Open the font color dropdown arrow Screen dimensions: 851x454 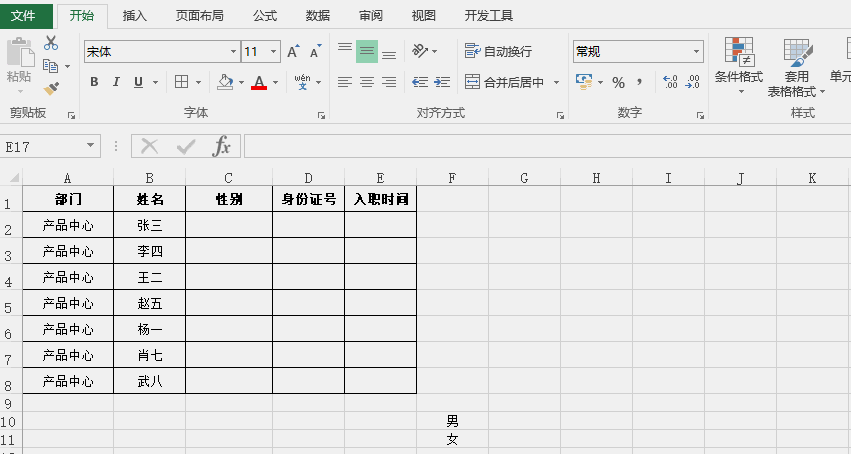(276, 82)
